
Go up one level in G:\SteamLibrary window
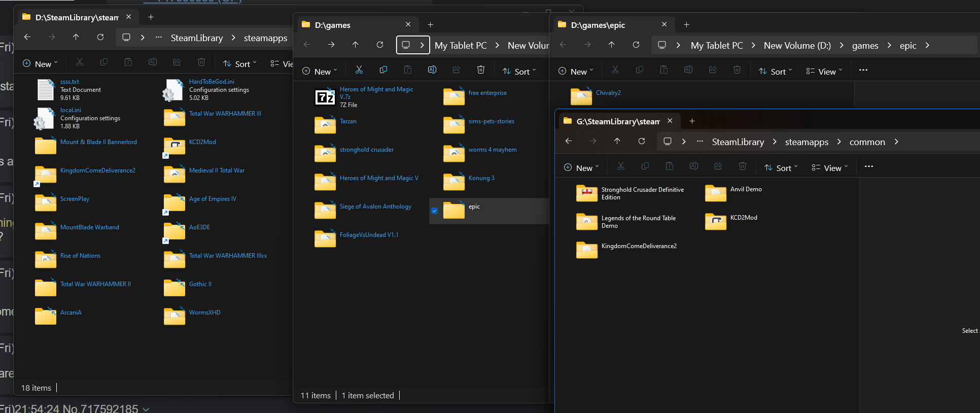click(617, 141)
